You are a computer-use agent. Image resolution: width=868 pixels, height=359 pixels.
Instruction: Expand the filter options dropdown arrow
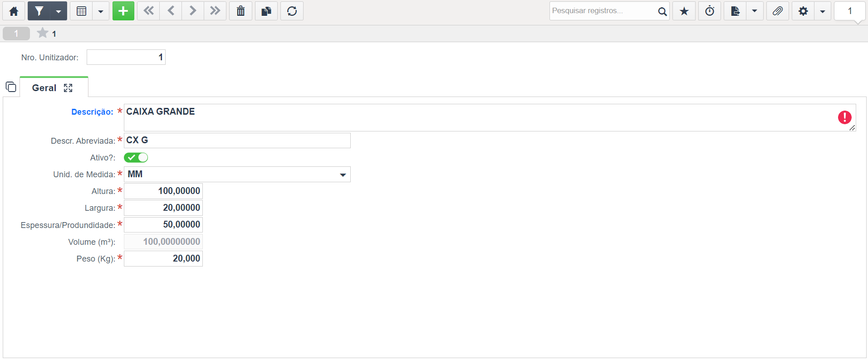(x=59, y=11)
